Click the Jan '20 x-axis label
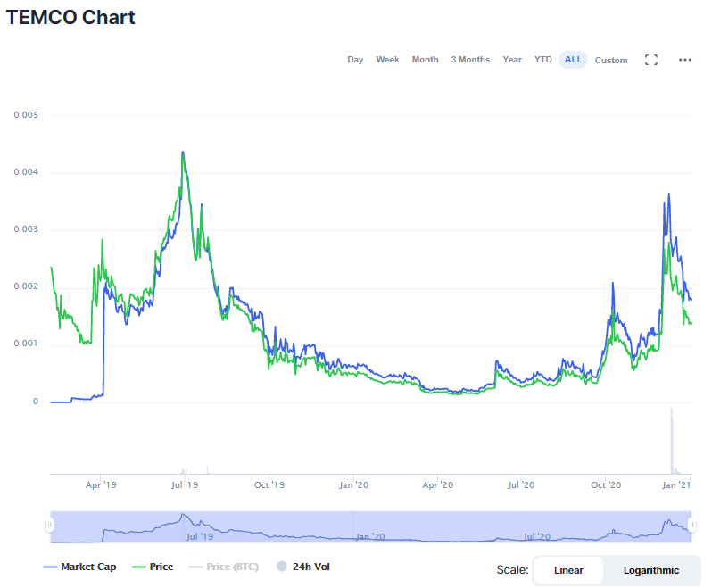Screen dimensions: 712x588 point(353,484)
